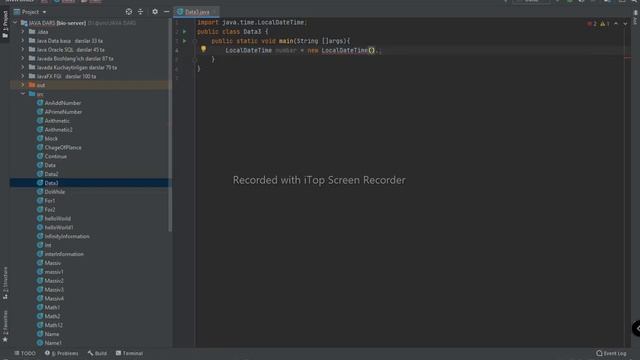Open the Event Log
The height and width of the screenshot is (360, 640).
pyautogui.click(x=611, y=353)
